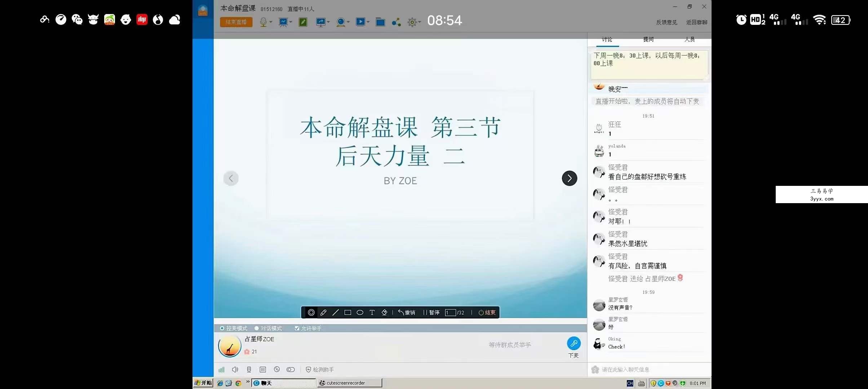Switch to 聊天 taskbar window
This screenshot has height=389, width=868.
coord(283,383)
